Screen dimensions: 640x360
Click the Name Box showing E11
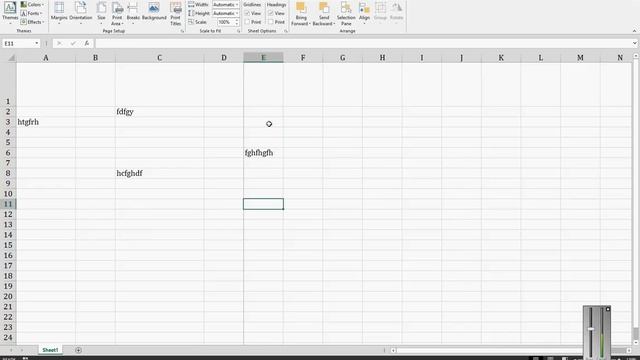pyautogui.click(x=18, y=43)
